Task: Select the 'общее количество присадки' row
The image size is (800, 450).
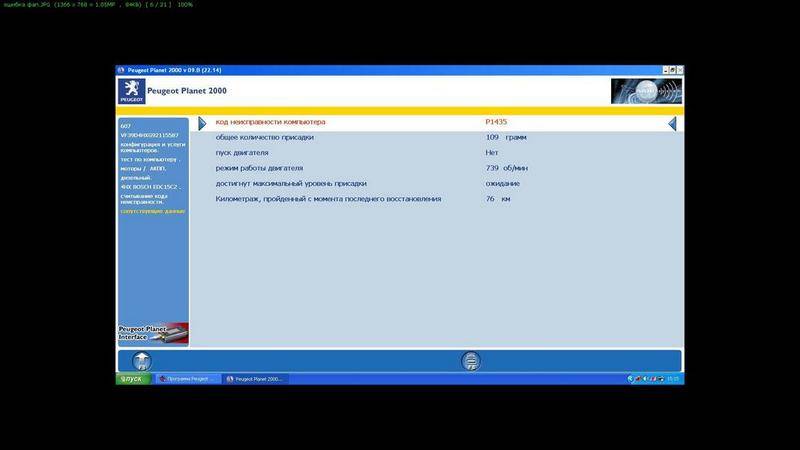Action: coord(264,137)
